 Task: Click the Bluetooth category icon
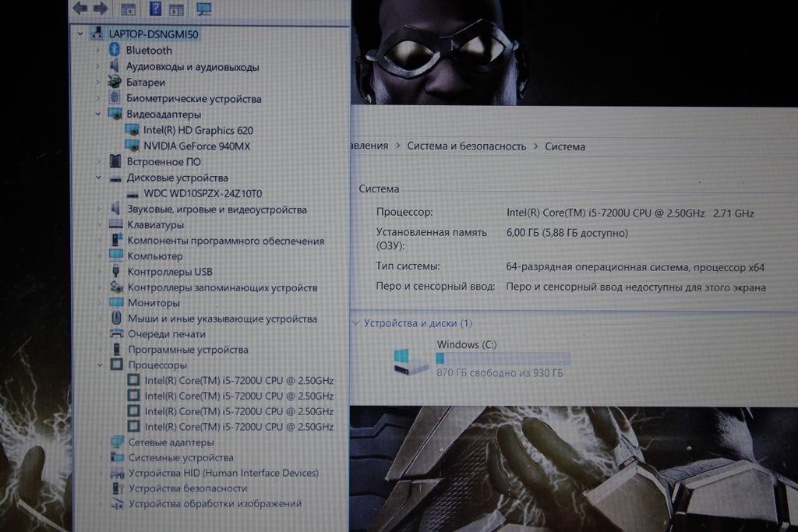pos(115,50)
